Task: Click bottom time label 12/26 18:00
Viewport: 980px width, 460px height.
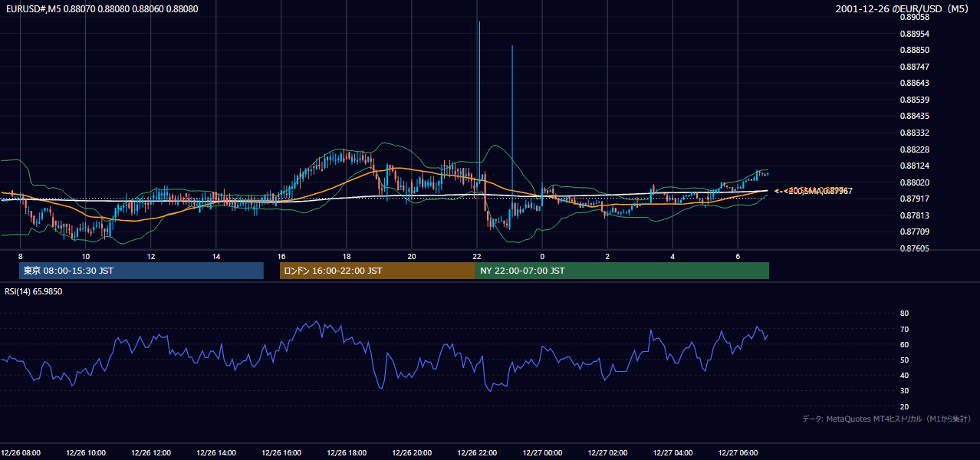Action: pyautogui.click(x=347, y=453)
